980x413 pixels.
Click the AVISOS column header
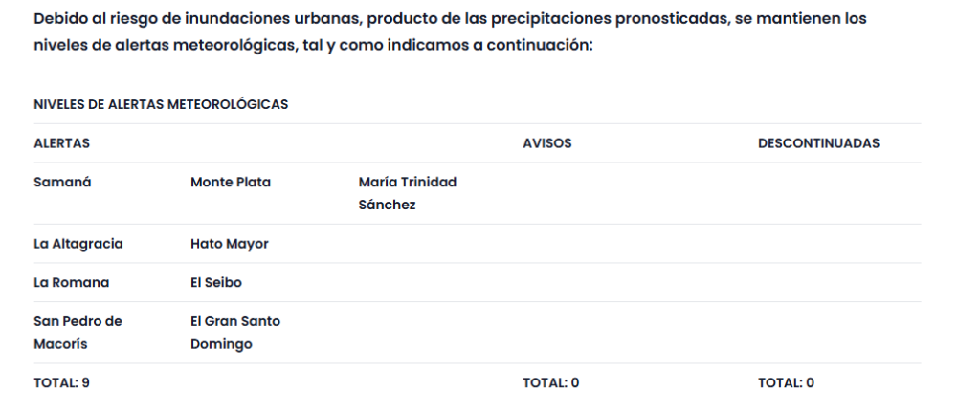pyautogui.click(x=546, y=143)
